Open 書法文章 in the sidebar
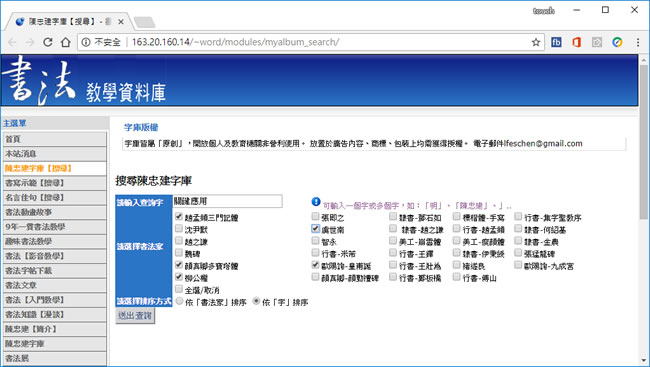 point(54,285)
